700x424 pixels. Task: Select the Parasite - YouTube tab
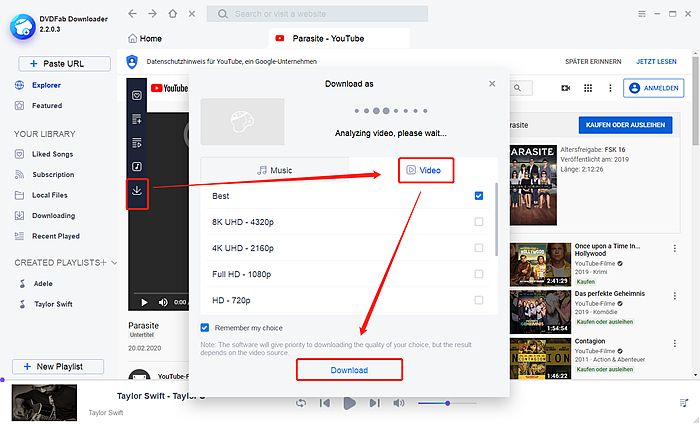[339, 38]
